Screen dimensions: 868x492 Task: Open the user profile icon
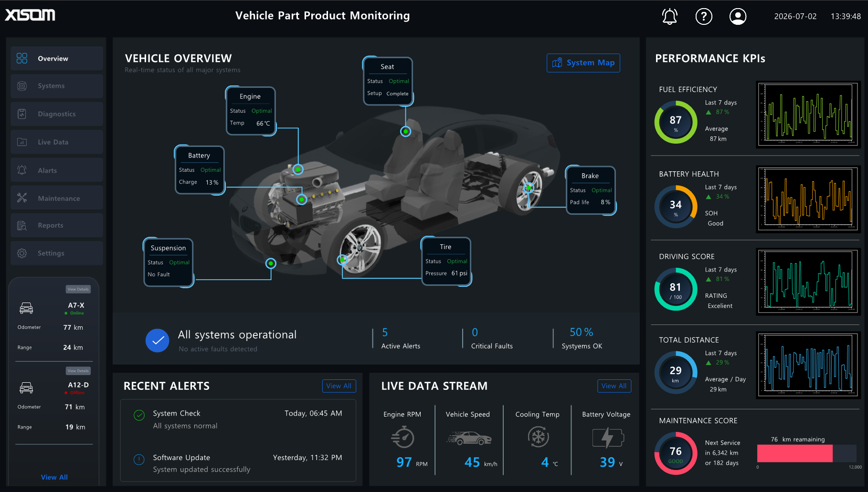coord(738,16)
